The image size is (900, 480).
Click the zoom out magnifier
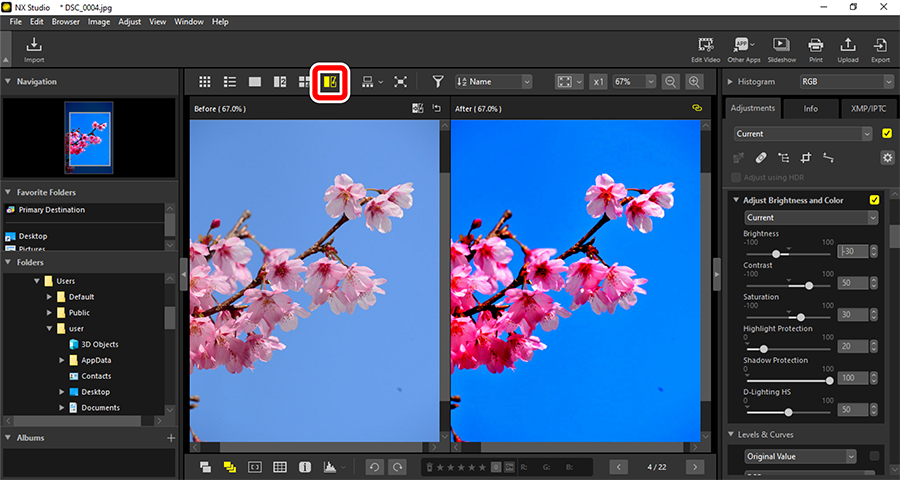(670, 82)
